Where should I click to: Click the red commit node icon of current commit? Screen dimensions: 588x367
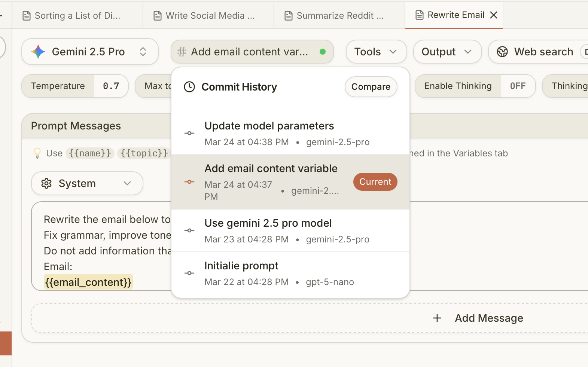tap(189, 182)
